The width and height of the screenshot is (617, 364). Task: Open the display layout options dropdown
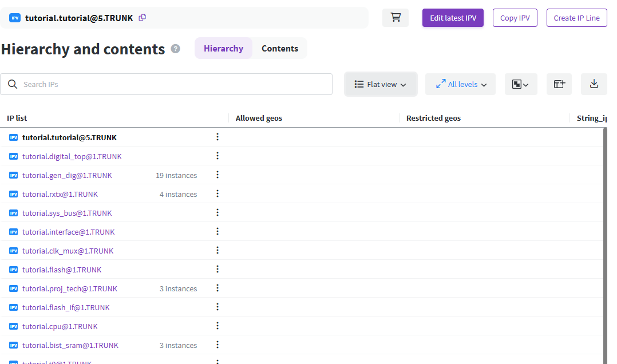pos(520,84)
